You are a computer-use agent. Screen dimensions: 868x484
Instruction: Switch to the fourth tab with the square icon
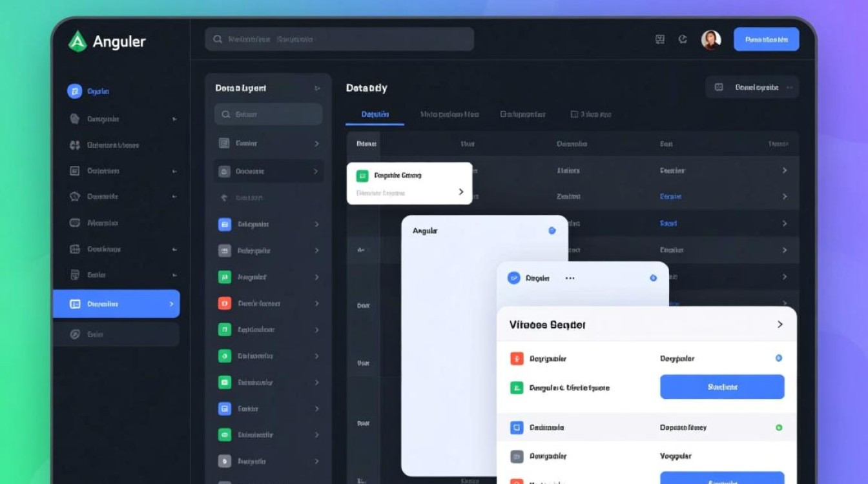590,114
